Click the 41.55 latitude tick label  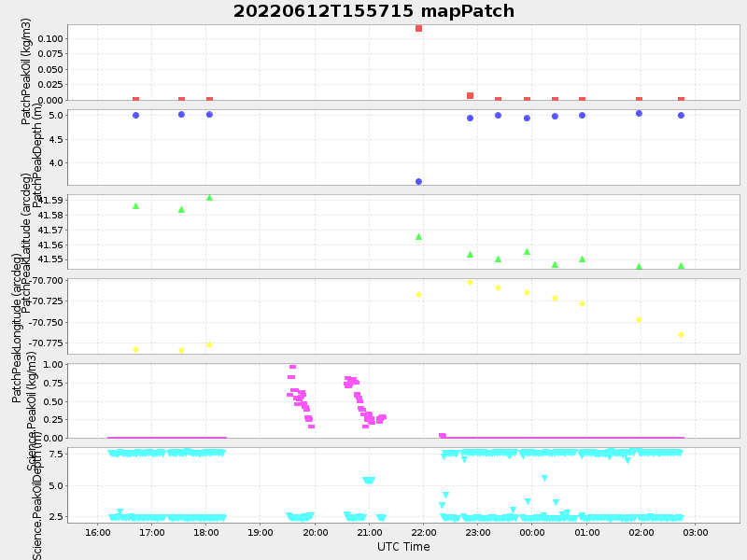point(50,259)
